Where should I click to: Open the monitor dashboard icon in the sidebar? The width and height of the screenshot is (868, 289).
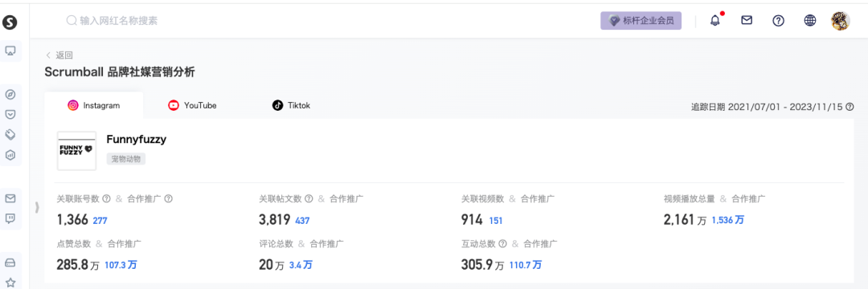(10, 51)
